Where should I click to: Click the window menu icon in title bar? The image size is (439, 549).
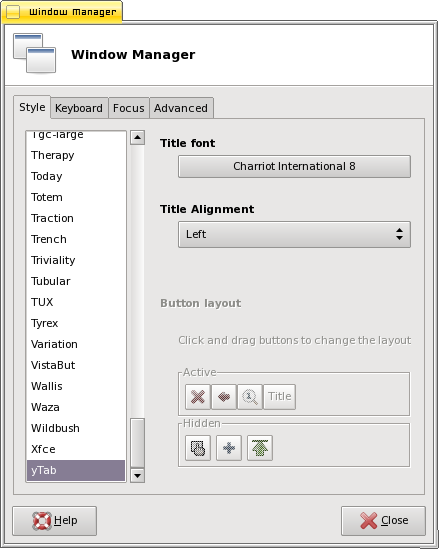(x=13, y=12)
